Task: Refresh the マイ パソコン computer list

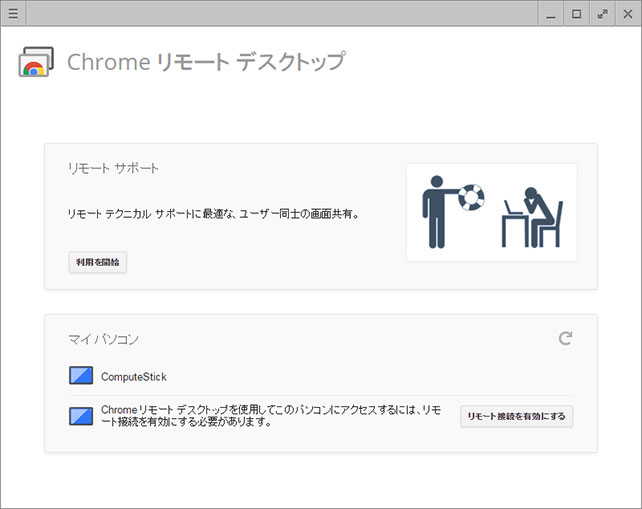Action: (x=565, y=338)
